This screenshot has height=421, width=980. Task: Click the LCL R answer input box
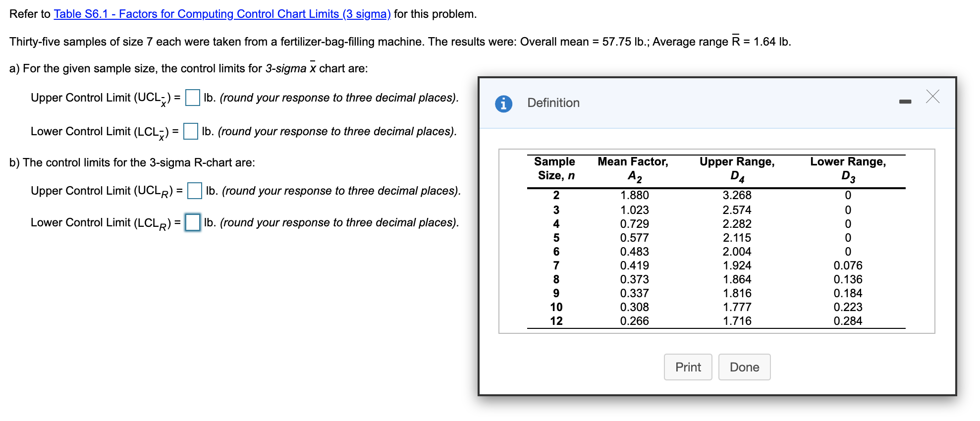coord(193,222)
